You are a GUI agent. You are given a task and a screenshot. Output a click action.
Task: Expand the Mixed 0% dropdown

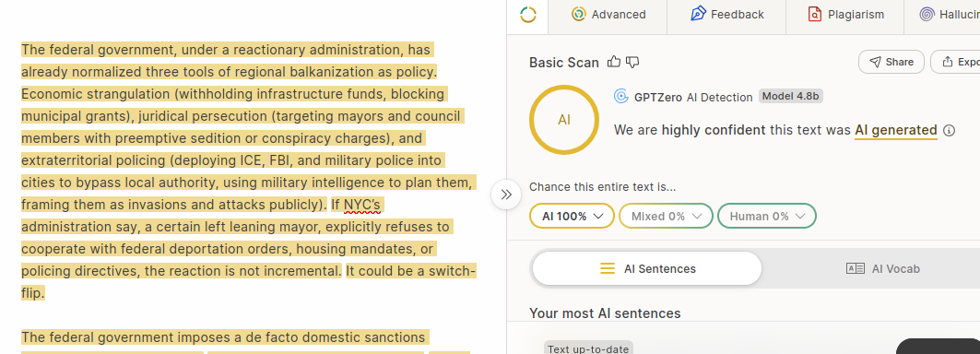pos(666,216)
